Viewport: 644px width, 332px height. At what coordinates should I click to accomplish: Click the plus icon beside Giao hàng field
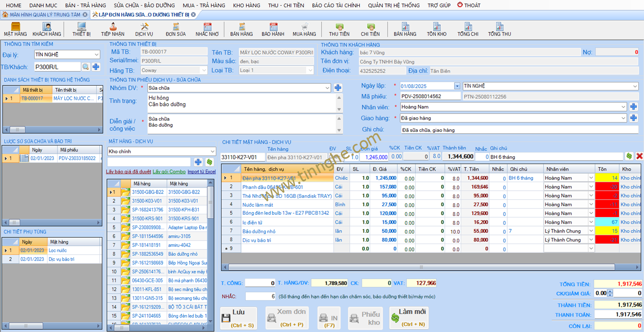pyautogui.click(x=634, y=118)
